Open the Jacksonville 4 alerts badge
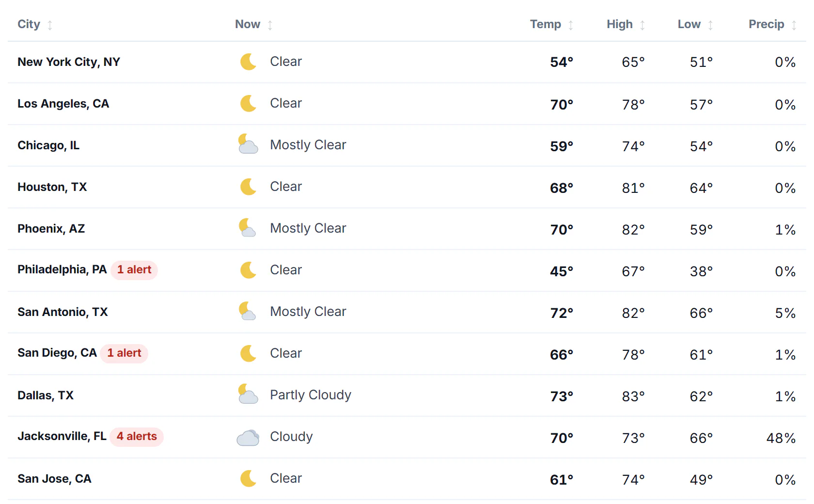 tap(137, 437)
